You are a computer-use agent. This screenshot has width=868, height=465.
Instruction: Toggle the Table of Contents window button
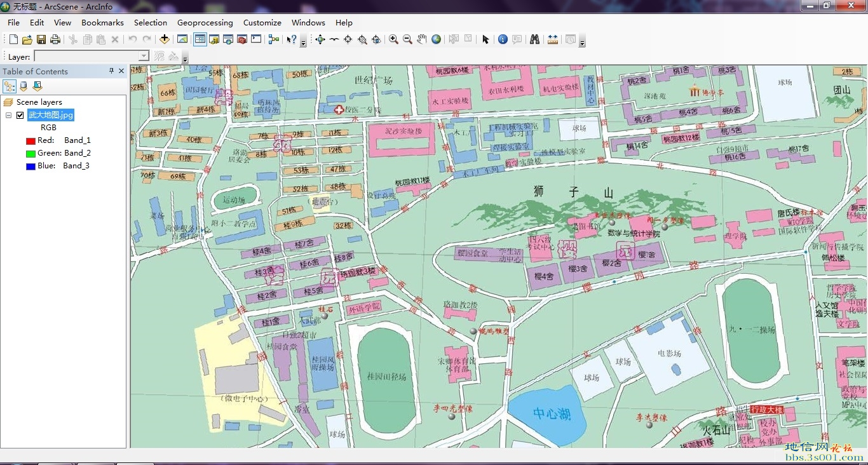click(200, 39)
